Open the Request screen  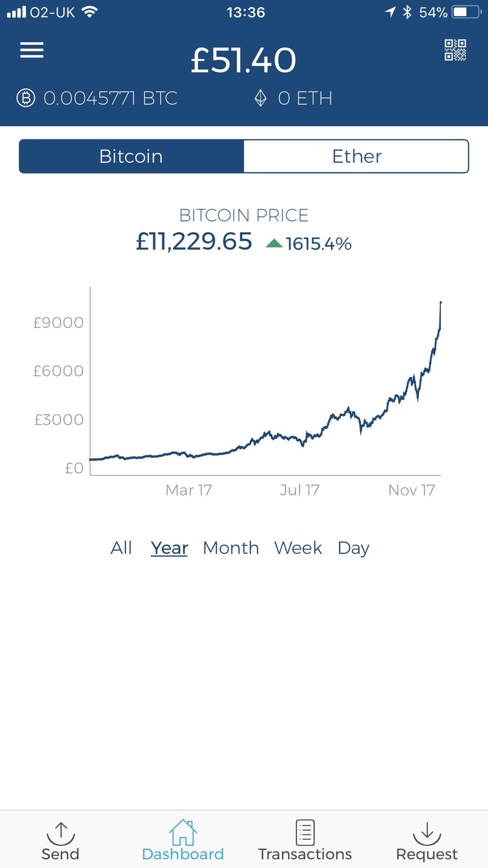point(427,841)
